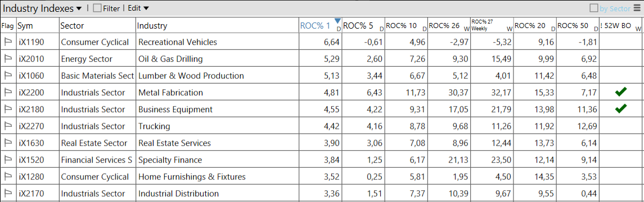The width and height of the screenshot is (644, 202).
Task: Toggle flag on iX1520 Specialty Finance
Action: pyautogui.click(x=7, y=160)
